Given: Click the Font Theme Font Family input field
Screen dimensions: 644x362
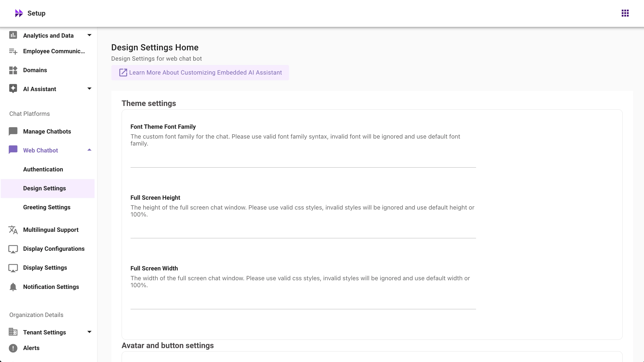Looking at the screenshot, I should pyautogui.click(x=303, y=161).
